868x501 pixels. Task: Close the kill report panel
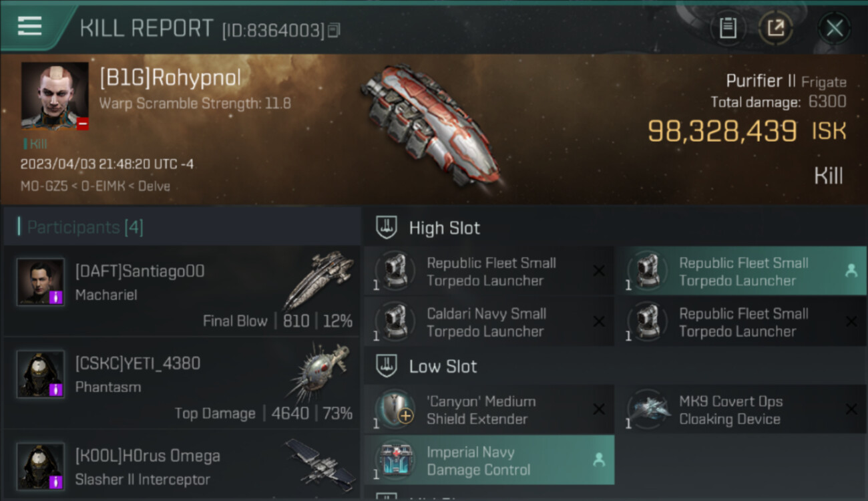click(x=834, y=28)
